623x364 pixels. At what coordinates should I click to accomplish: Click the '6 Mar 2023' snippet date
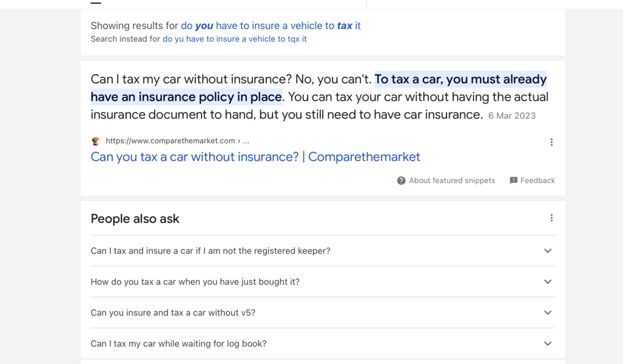pyautogui.click(x=511, y=116)
